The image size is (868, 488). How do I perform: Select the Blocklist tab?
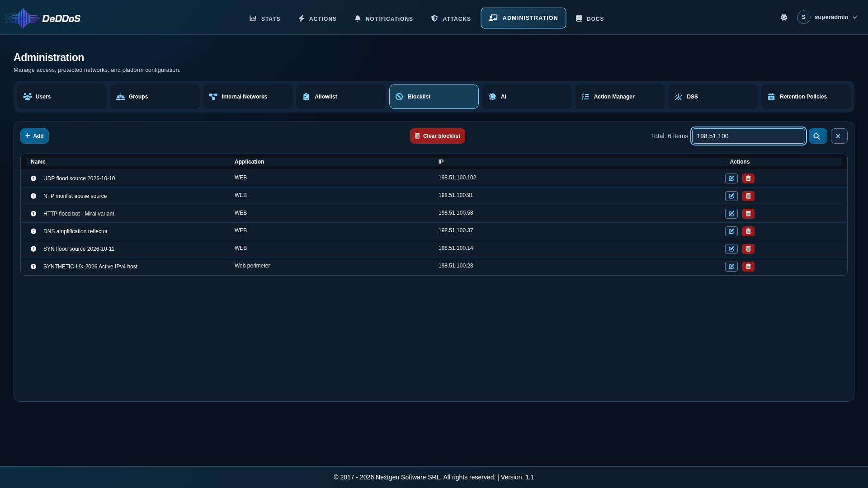(x=434, y=97)
